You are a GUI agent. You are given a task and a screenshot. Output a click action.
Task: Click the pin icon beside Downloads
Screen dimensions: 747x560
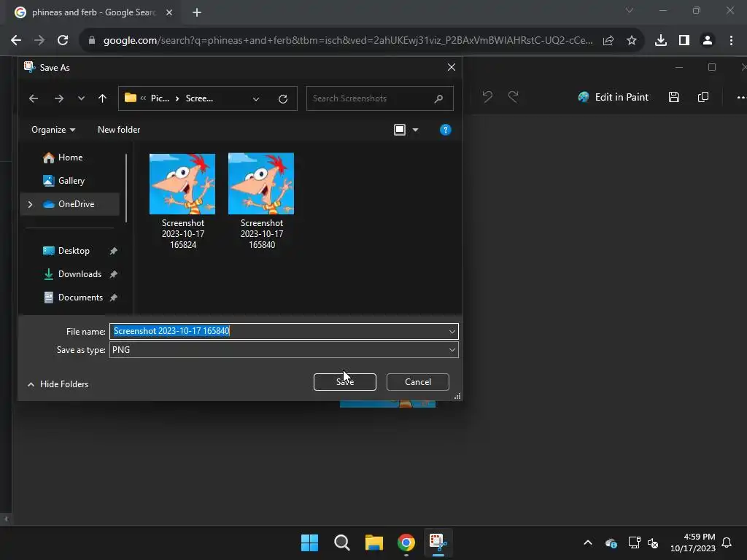(x=113, y=274)
